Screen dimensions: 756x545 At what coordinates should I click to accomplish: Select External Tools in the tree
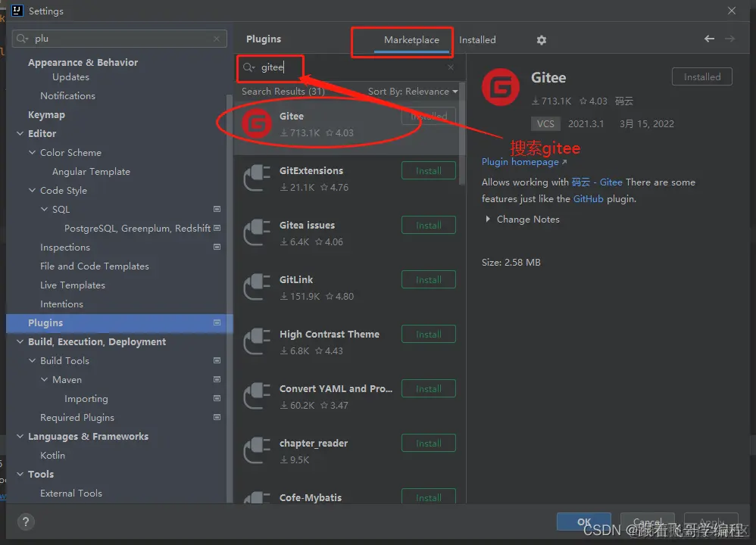point(71,494)
